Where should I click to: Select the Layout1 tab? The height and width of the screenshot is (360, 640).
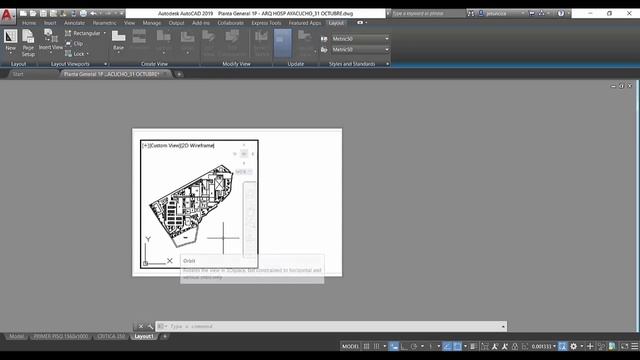pyautogui.click(x=144, y=336)
